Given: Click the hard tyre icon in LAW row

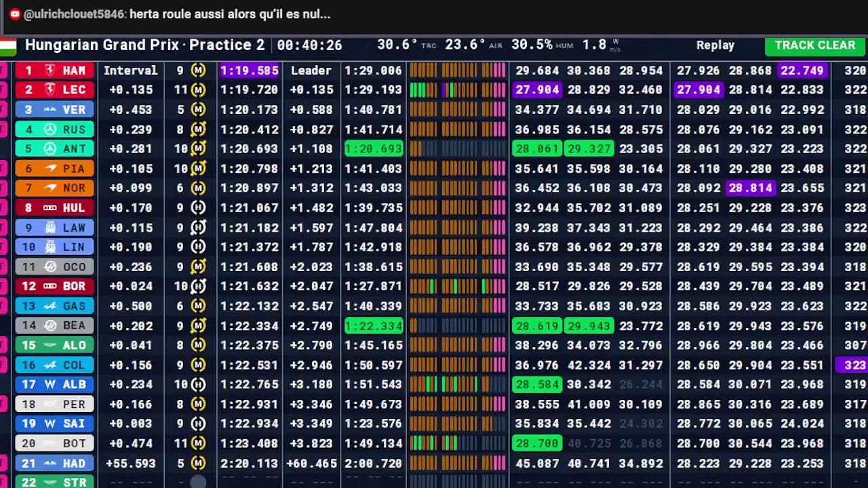Looking at the screenshot, I should [198, 227].
